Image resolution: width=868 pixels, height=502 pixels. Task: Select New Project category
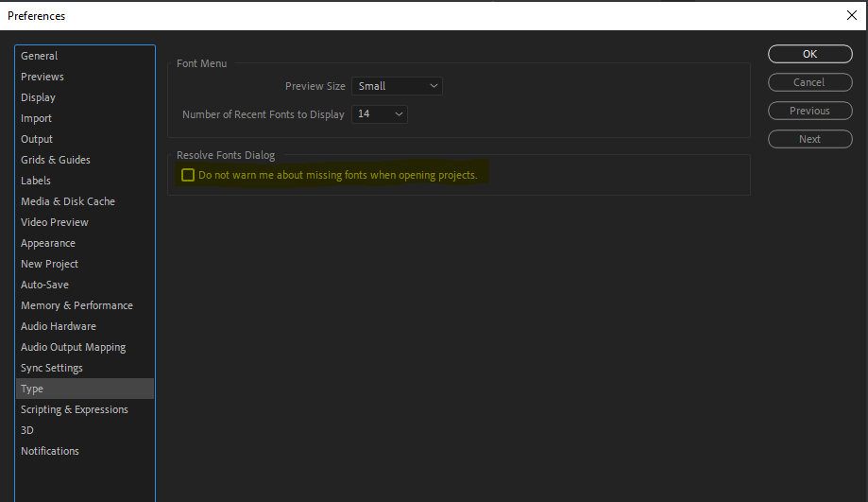coord(85,264)
